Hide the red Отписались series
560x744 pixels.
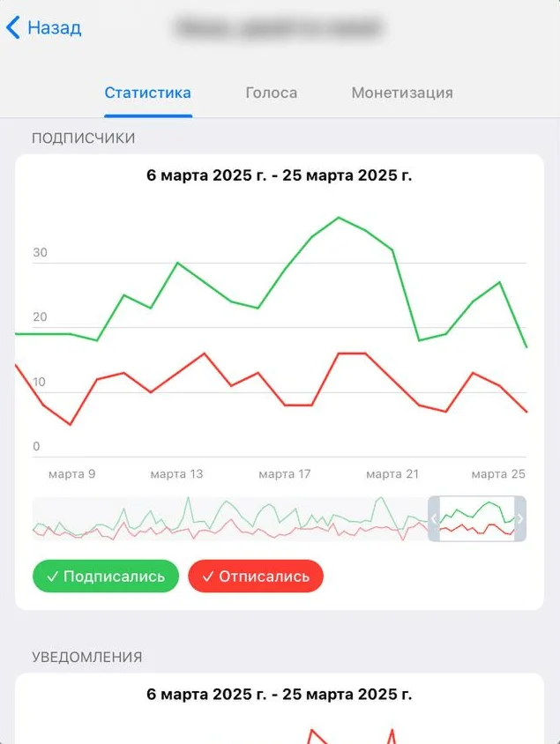[256, 577]
